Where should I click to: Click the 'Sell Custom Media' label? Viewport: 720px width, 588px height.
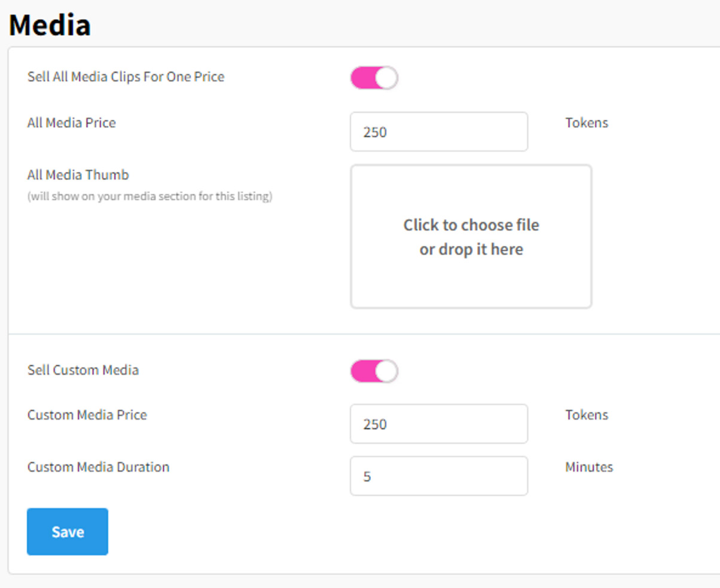pyautogui.click(x=83, y=370)
